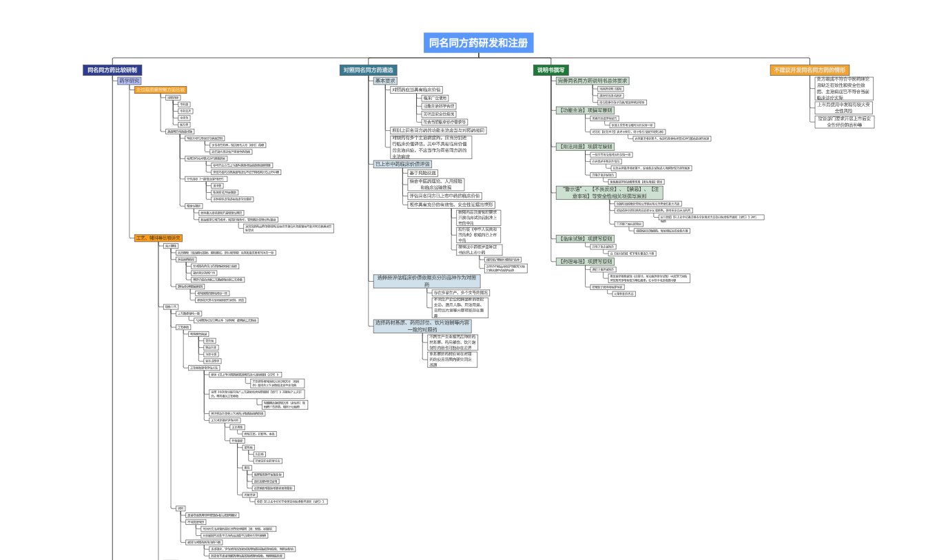Click the root node 同名同方药研发和注册

click(478, 43)
